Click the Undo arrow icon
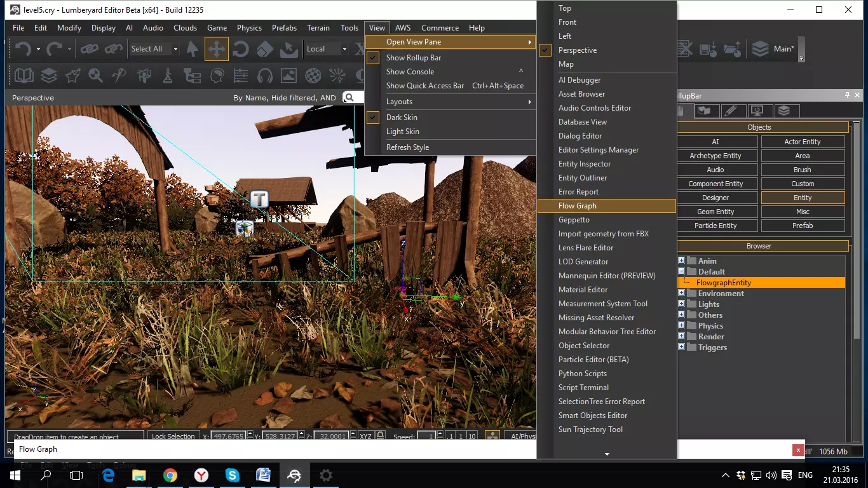Screen dimensions: 868x488 pos(23,49)
